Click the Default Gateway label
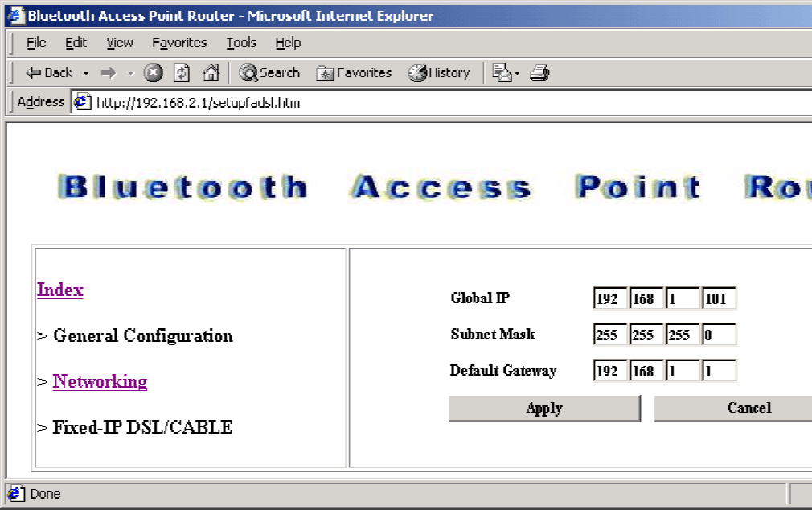 click(x=502, y=371)
